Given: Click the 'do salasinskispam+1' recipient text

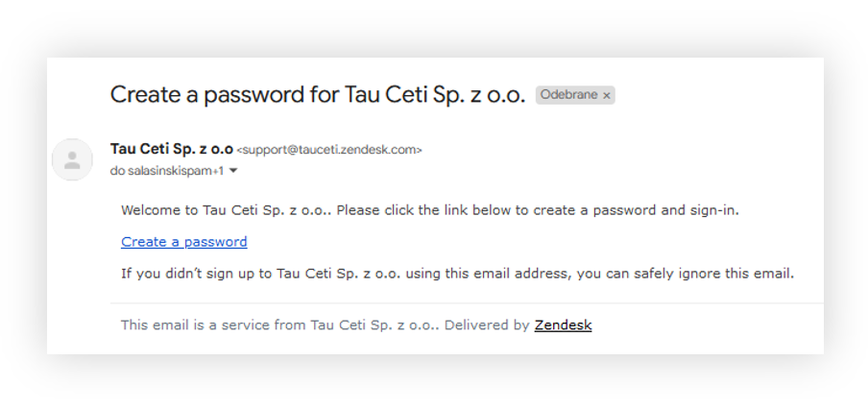Looking at the screenshot, I should [x=167, y=171].
